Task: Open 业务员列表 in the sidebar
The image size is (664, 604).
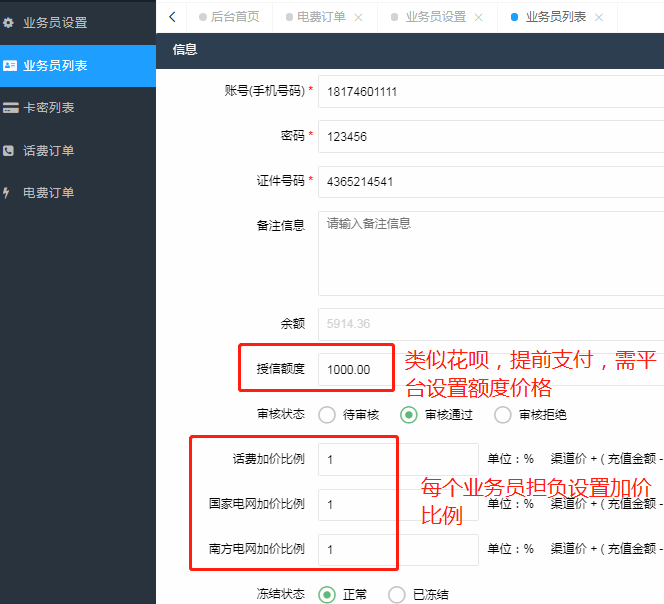Action: (x=78, y=66)
